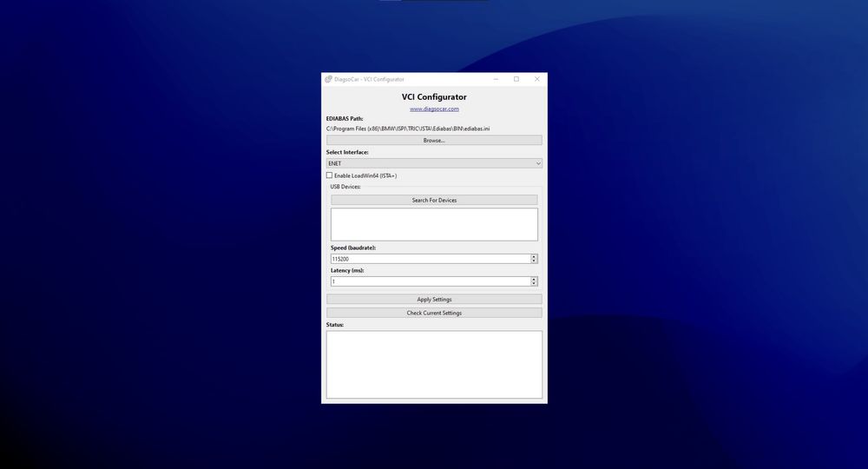Image resolution: width=868 pixels, height=469 pixels.
Task: Maximize the VCI Configurator window
Action: [x=516, y=79]
